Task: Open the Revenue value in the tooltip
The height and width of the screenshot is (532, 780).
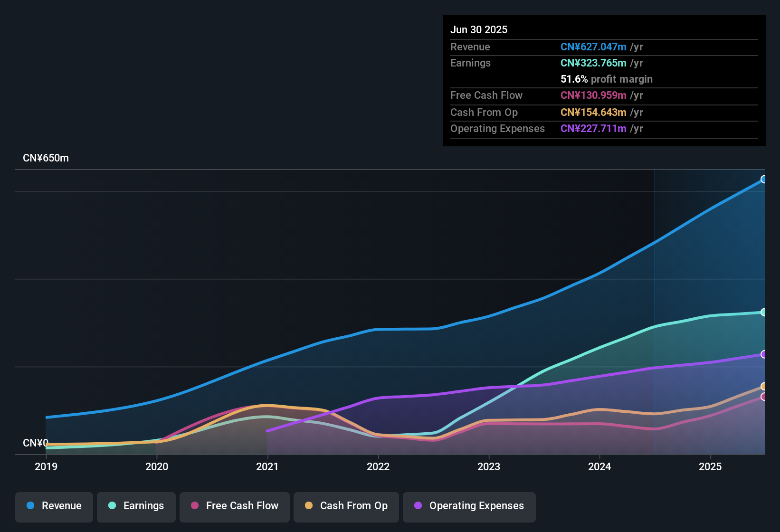Action: (x=593, y=47)
